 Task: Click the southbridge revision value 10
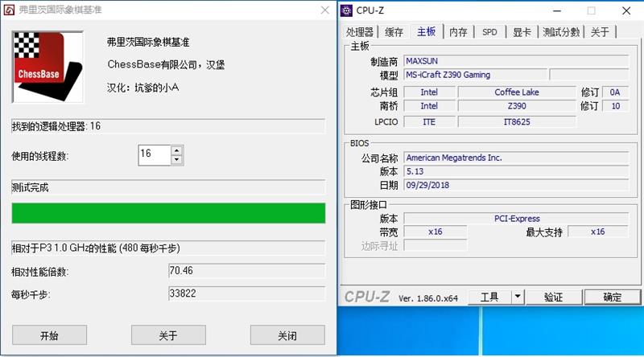coord(616,106)
